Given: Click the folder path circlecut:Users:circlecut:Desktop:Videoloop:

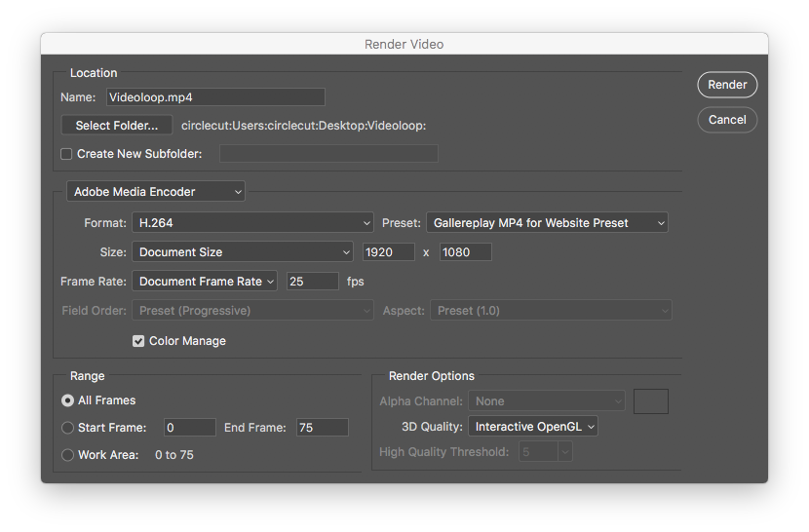Looking at the screenshot, I should click(303, 126).
